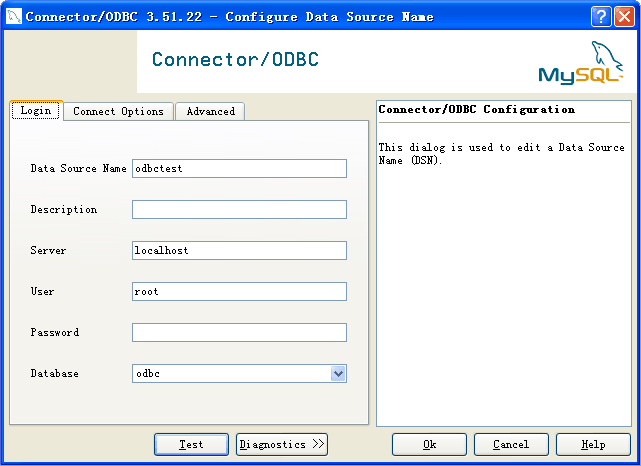The width and height of the screenshot is (641, 466).
Task: Open the Connect Options tab
Action: [118, 111]
